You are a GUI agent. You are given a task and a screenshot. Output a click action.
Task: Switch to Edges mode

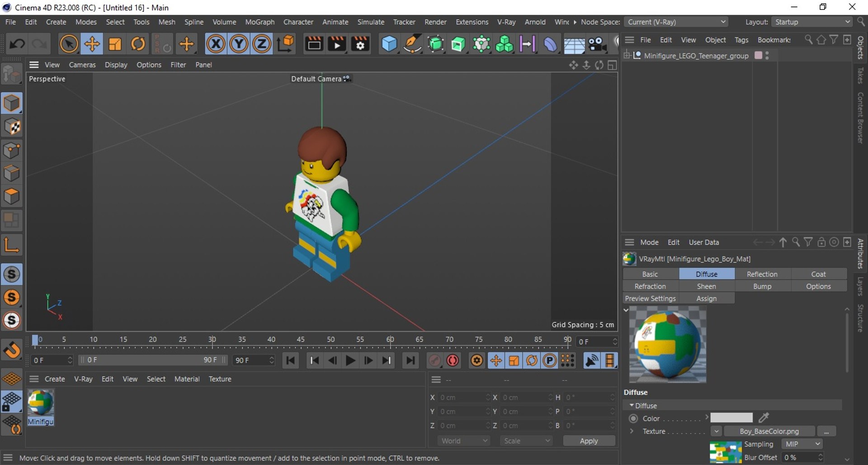tap(12, 174)
